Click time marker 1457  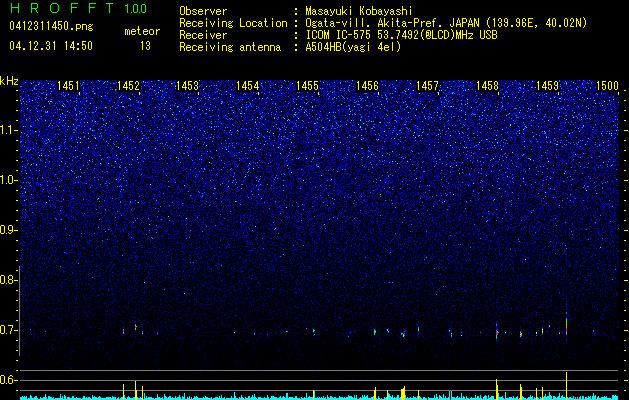(427, 86)
